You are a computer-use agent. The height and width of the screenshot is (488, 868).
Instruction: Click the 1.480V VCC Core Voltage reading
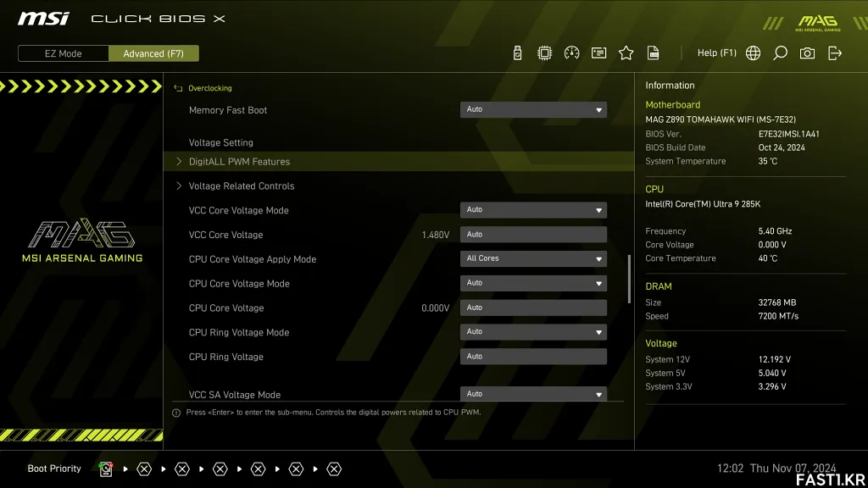(435, 235)
